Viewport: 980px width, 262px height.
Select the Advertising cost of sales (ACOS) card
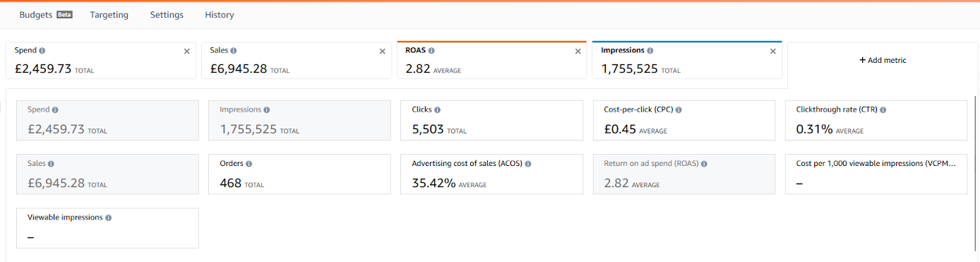point(491,174)
